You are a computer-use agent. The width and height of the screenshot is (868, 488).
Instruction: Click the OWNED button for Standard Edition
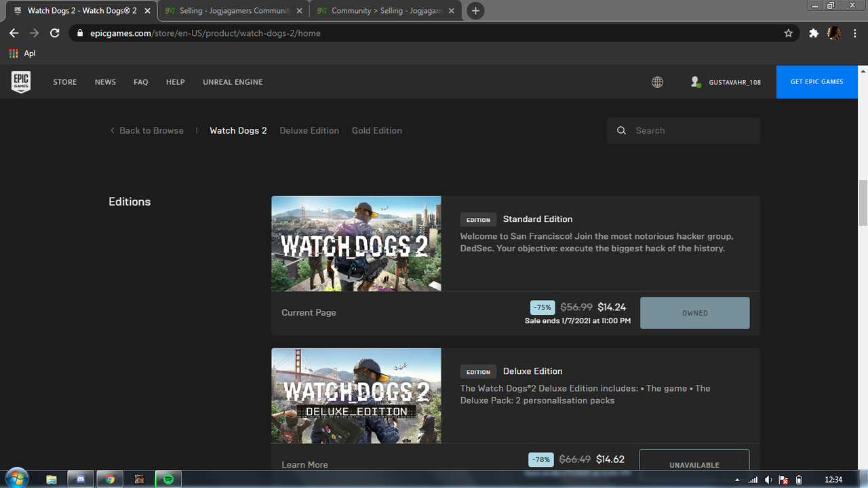(x=695, y=313)
